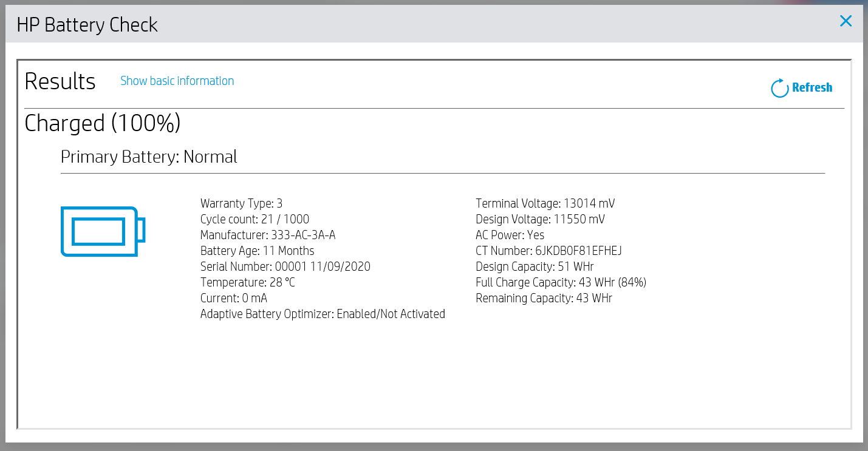Select Serial Number 00001 11/09/2020
This screenshot has width=868, height=451.
point(285,266)
